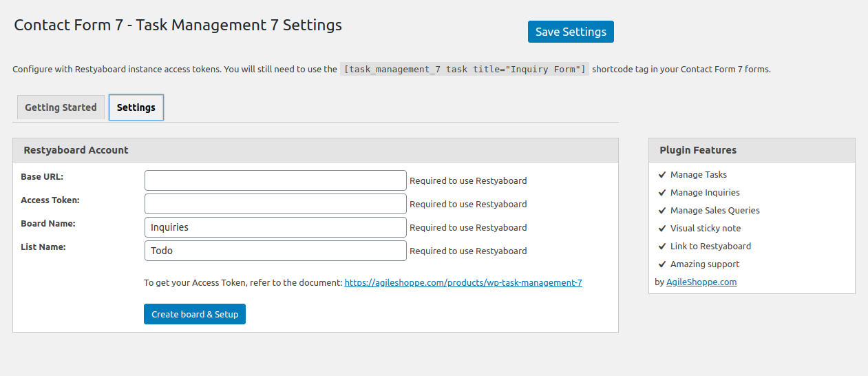Click the shortcode tag code snippet
Viewport: 868px width, 376px height.
tap(465, 69)
